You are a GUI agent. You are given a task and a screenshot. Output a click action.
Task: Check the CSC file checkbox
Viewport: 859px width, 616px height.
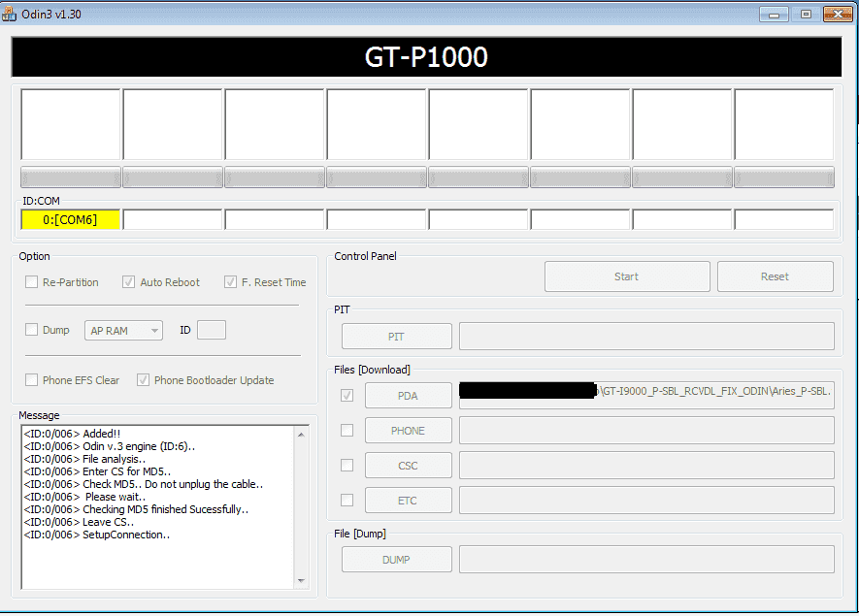point(347,466)
